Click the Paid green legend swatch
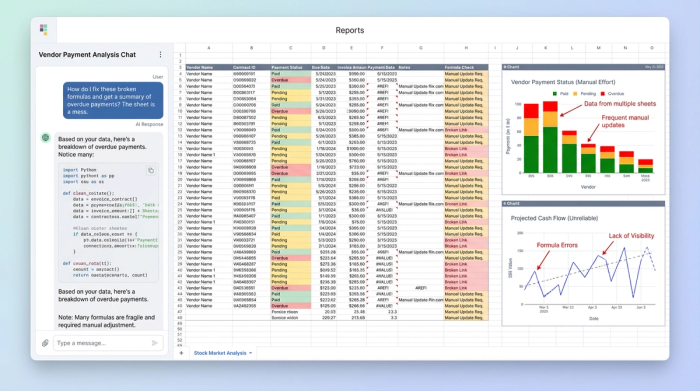The height and width of the screenshot is (391, 700). pos(554,94)
